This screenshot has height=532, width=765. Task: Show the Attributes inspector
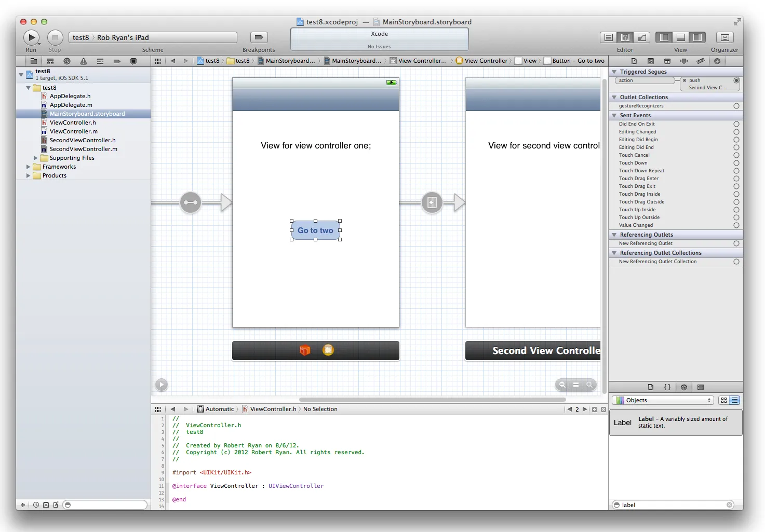pos(684,61)
